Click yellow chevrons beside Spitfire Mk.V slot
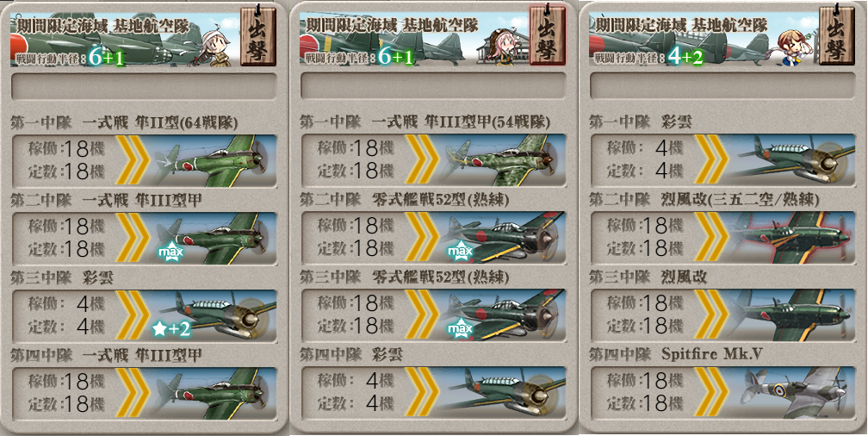This screenshot has width=868, height=436. pos(712,393)
